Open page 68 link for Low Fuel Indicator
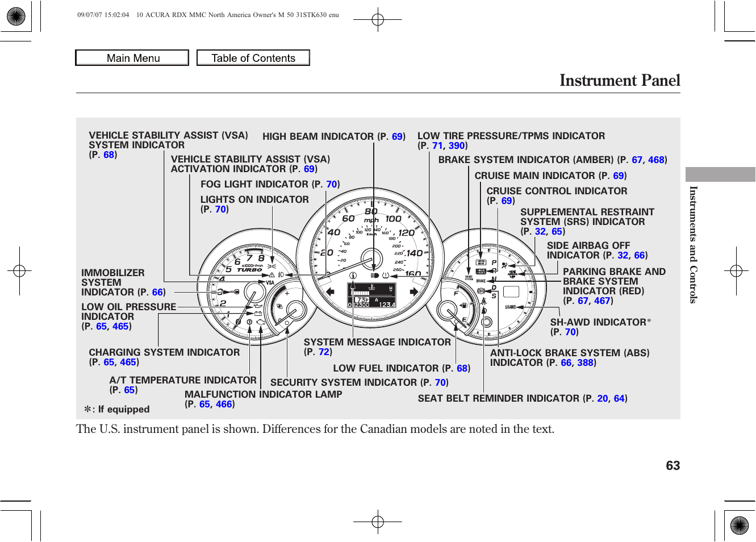The image size is (756, 542). coord(462,368)
